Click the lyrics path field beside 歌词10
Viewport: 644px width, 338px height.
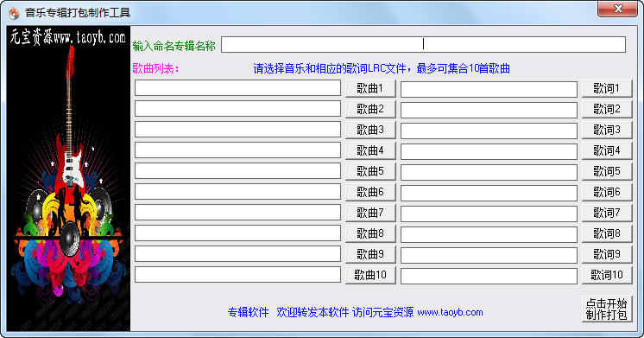click(489, 276)
